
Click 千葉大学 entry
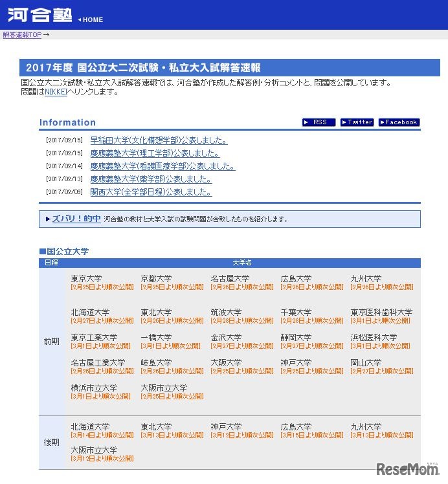pos(296,313)
